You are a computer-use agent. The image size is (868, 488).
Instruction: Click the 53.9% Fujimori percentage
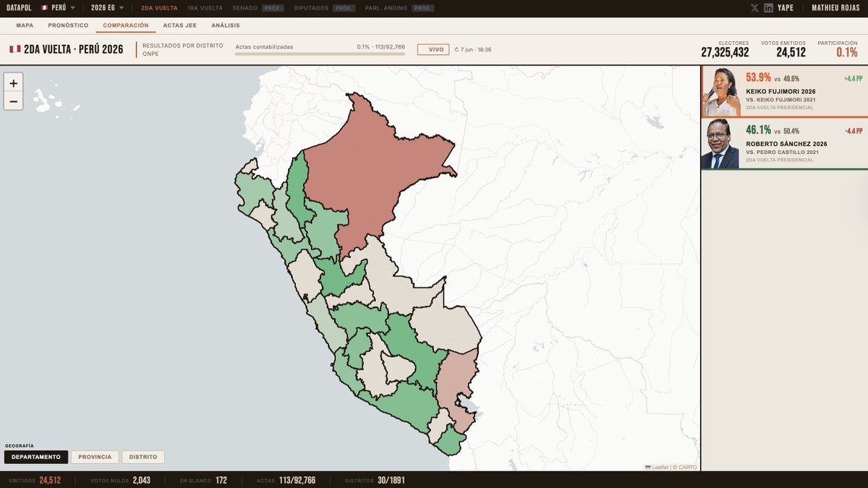click(759, 77)
